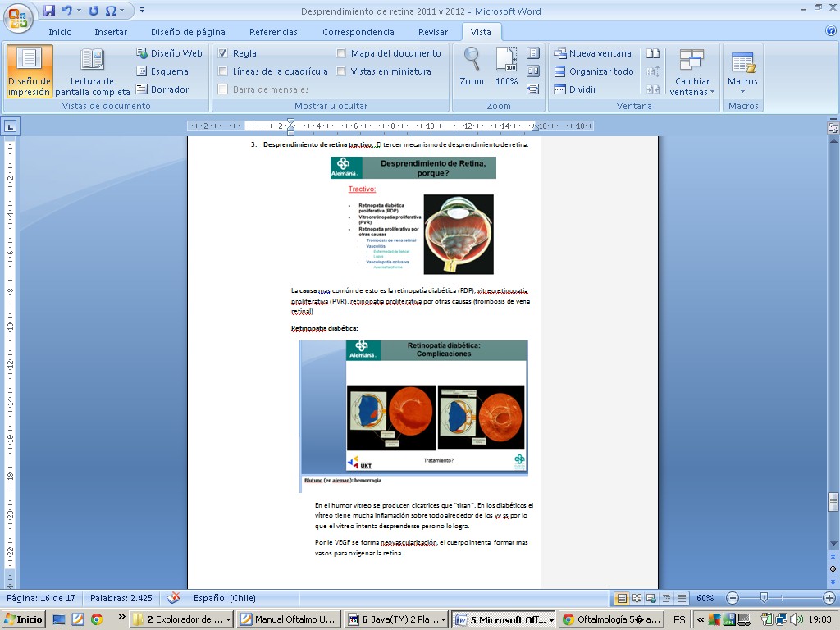Screen dimensions: 840x630
Task: Open the Insertar ribbon tab
Action: coord(111,32)
